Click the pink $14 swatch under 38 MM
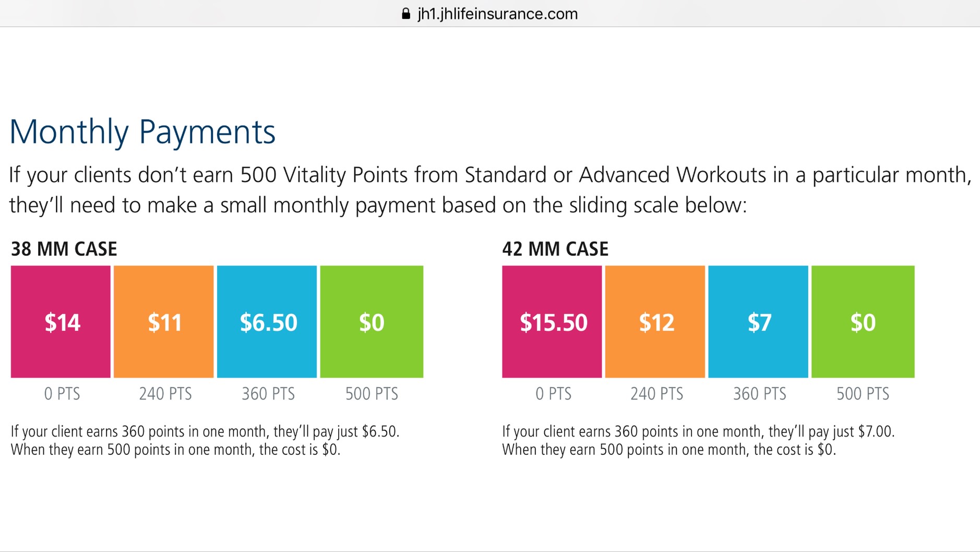The width and height of the screenshot is (980, 552). [61, 322]
